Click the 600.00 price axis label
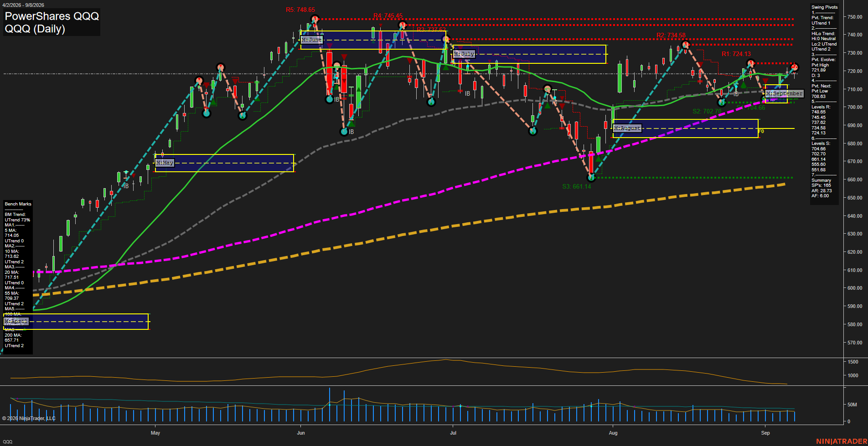 pyautogui.click(x=855, y=288)
